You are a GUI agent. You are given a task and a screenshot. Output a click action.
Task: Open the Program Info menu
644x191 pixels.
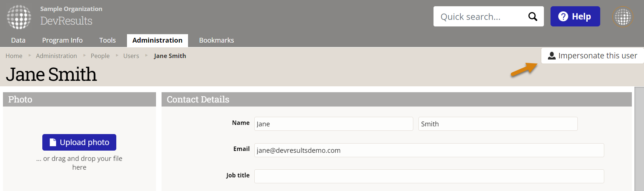pos(62,40)
